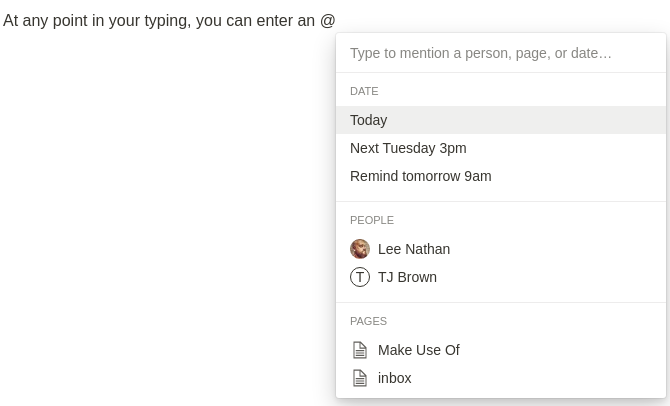The width and height of the screenshot is (670, 406).
Task: Click the PAGES section header
Action: click(x=368, y=321)
